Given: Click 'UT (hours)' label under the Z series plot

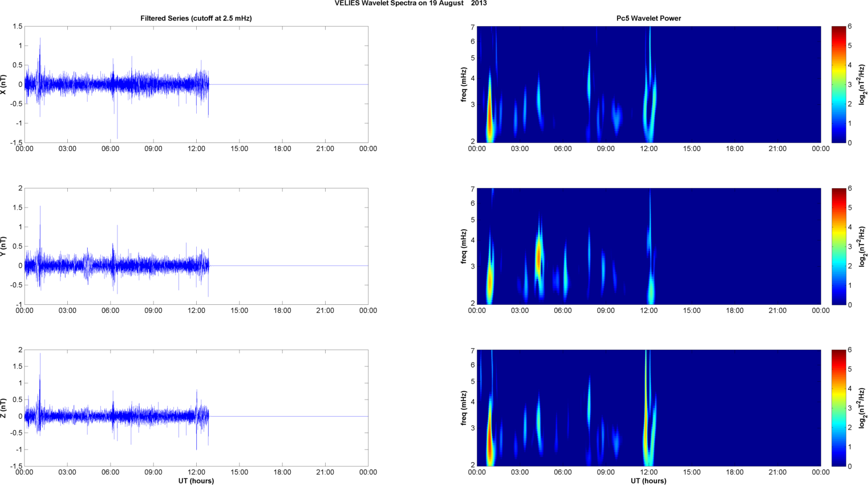Looking at the screenshot, I should (196, 481).
